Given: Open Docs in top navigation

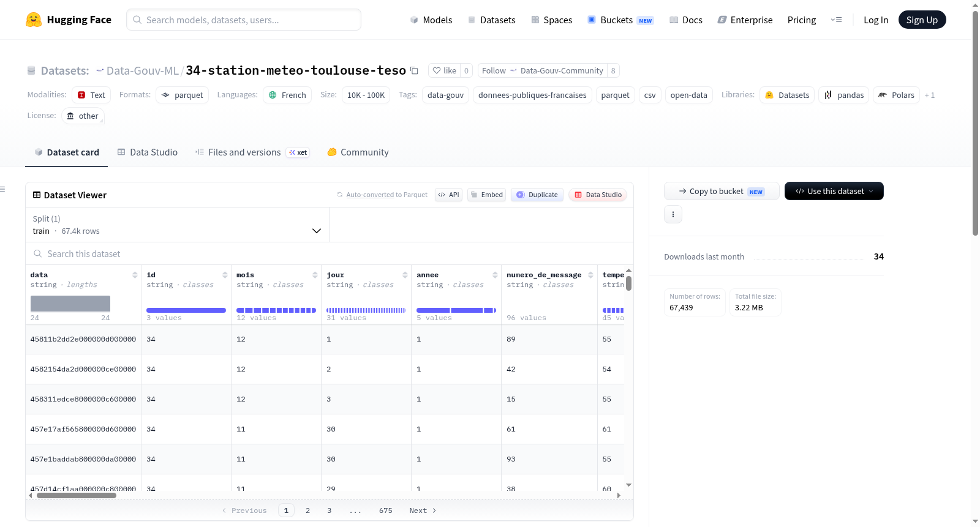Looking at the screenshot, I should [x=685, y=20].
